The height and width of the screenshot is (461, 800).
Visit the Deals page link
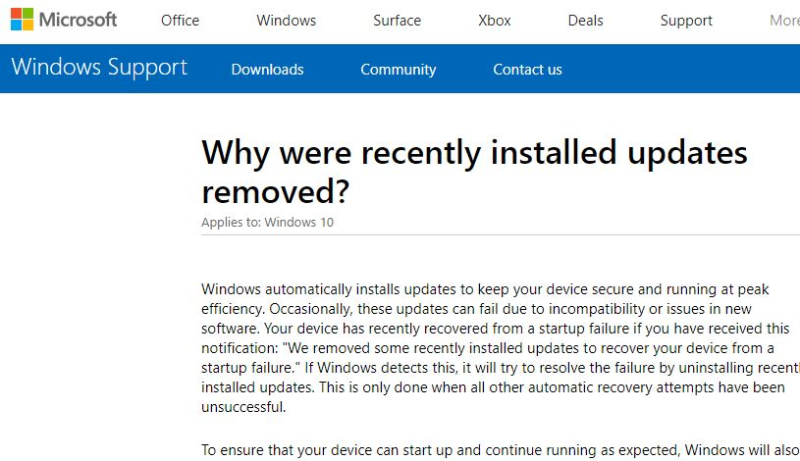[x=586, y=20]
